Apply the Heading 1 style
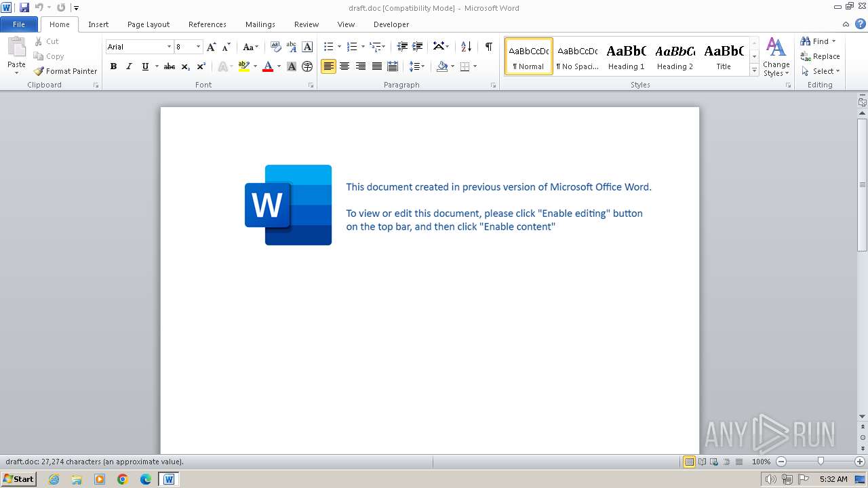This screenshot has width=868, height=488. [x=626, y=56]
